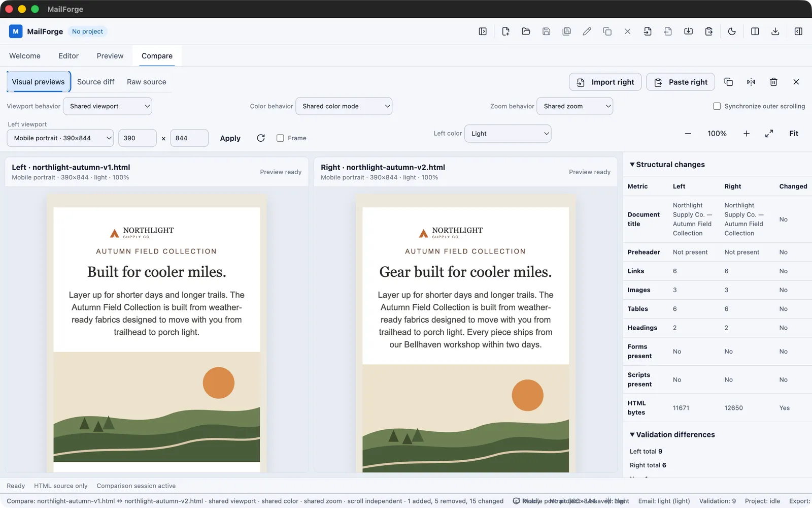This screenshot has height=508, width=812.
Task: Expand previews with diagonal arrows icon
Action: (x=769, y=134)
